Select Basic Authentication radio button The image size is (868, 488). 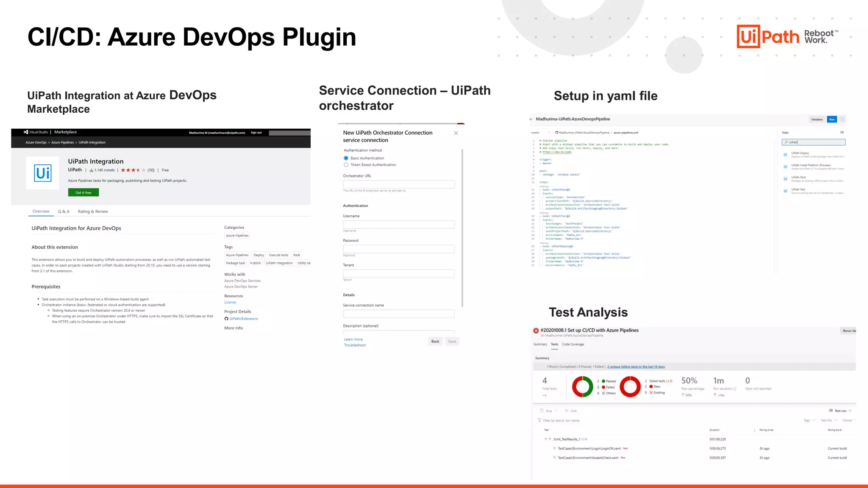(x=346, y=158)
